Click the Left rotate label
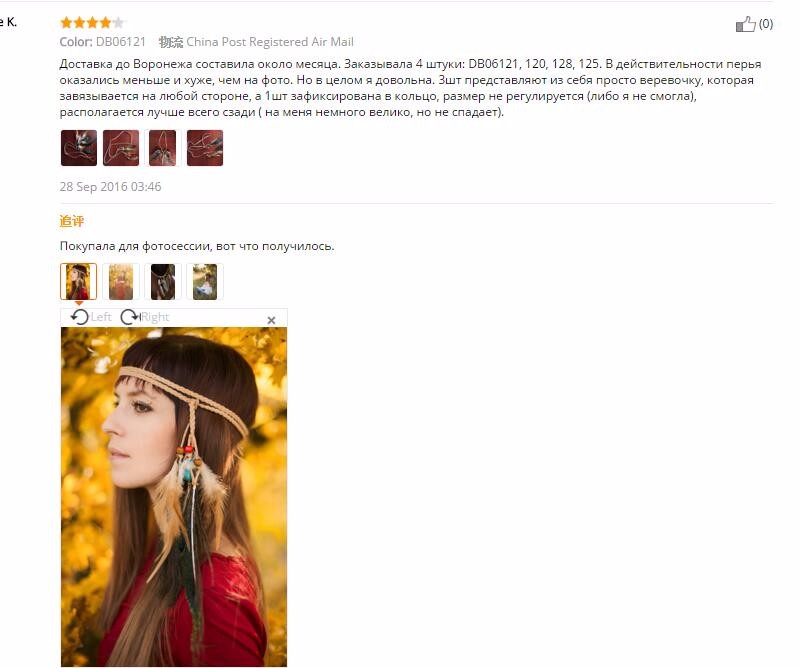The height and width of the screenshot is (668, 801). click(101, 317)
